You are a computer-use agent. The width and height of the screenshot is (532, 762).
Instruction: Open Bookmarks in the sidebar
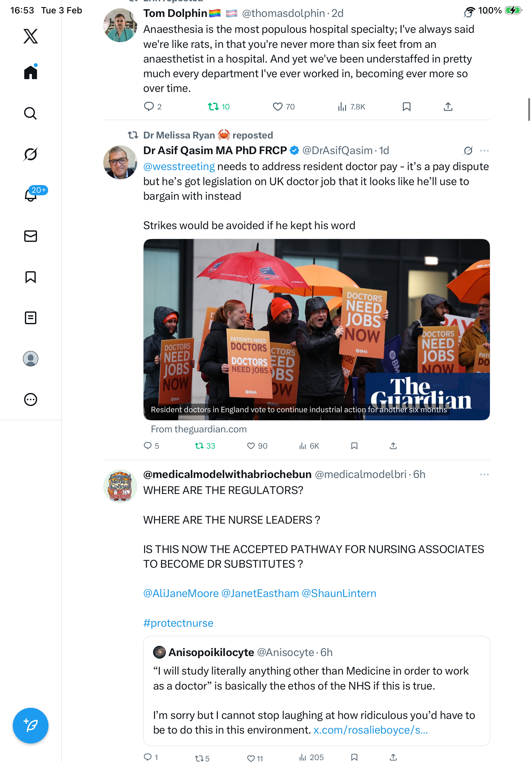(31, 277)
